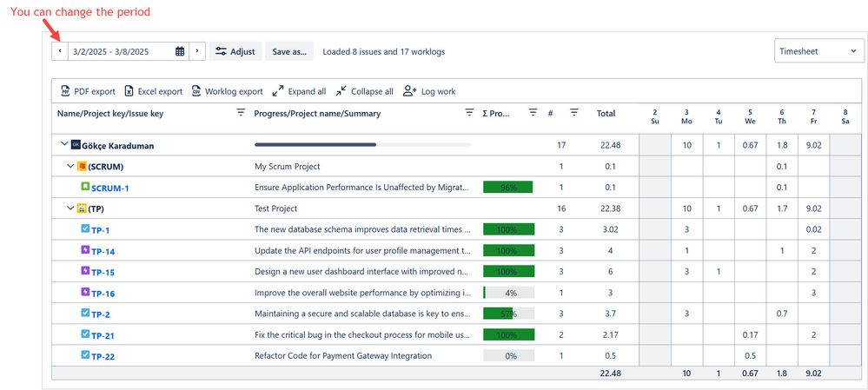Go to the previous period arrow
868x390 pixels.
(x=59, y=51)
